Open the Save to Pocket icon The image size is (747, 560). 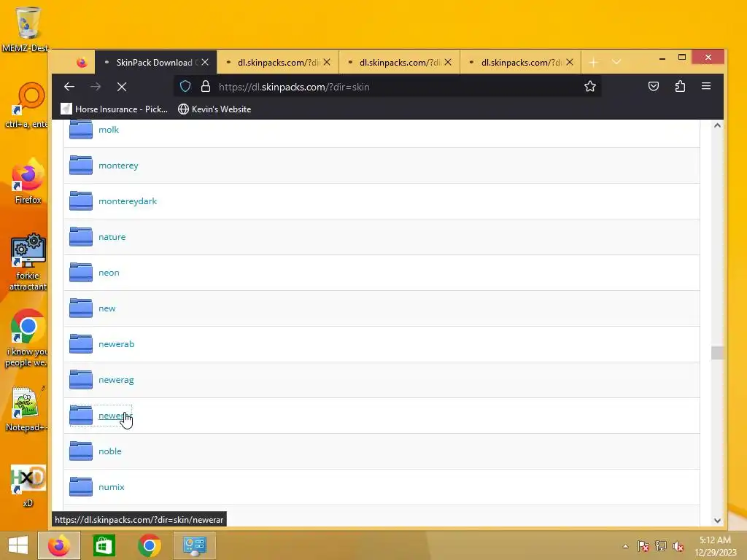(x=654, y=86)
